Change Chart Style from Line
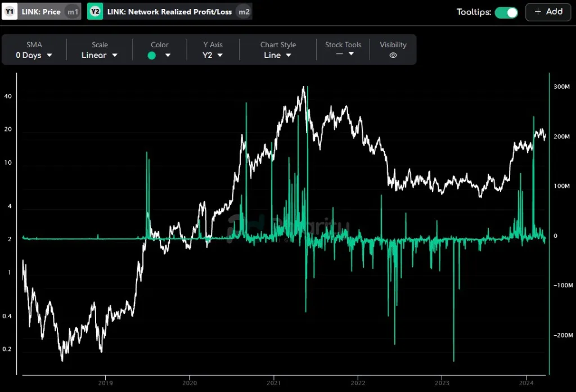Screen dimensions: 576x392 (x=278, y=55)
